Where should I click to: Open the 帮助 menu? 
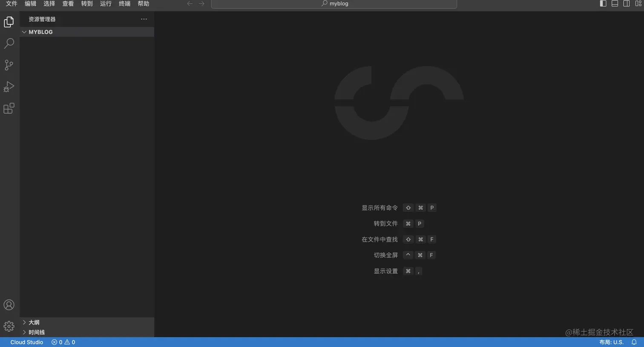[x=144, y=3]
